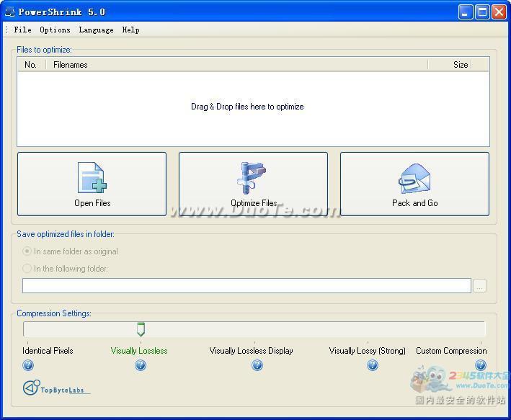Click the Pack and Go button
Image resolution: width=511 pixels, height=420 pixels.
point(414,184)
